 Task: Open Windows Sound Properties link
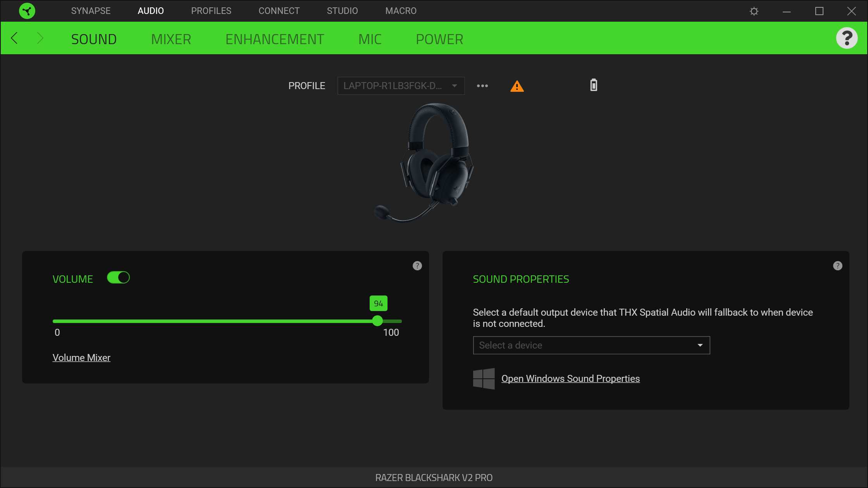(570, 378)
